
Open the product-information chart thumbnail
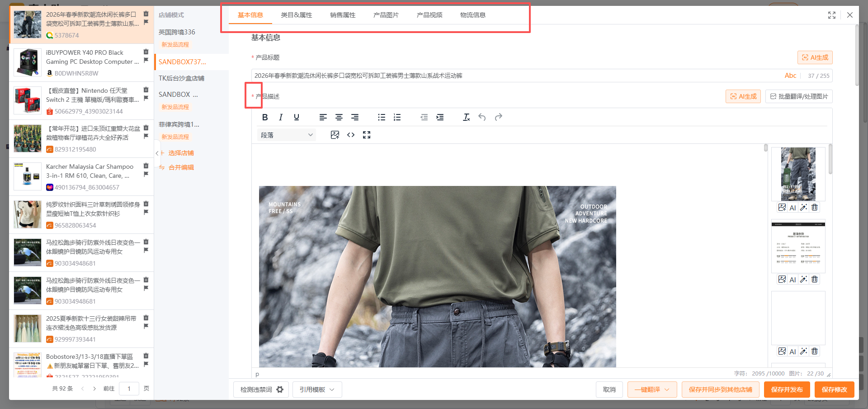(x=798, y=246)
